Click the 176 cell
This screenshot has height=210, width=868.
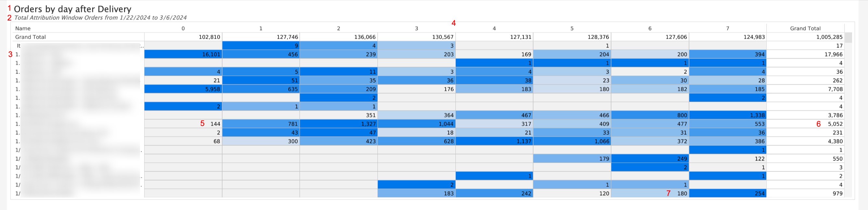tap(416, 89)
